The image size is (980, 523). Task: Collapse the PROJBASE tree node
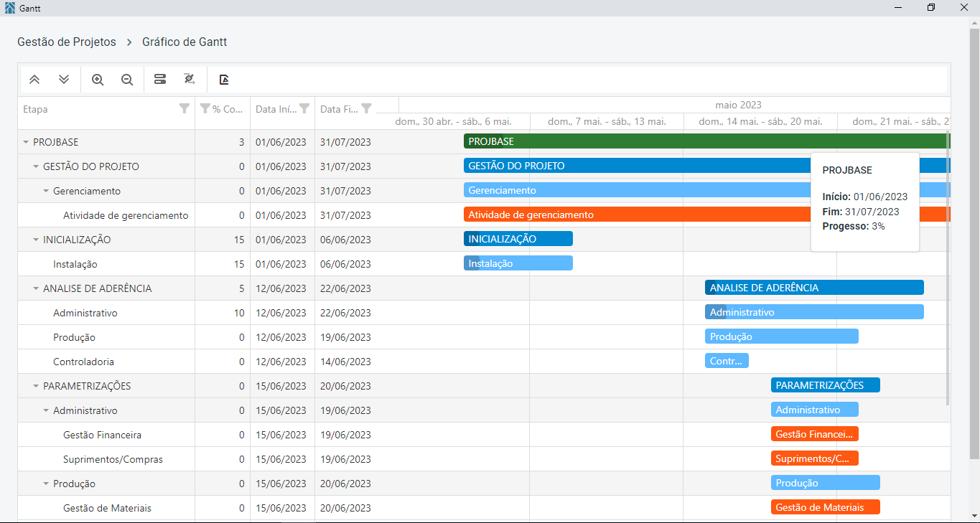click(26, 142)
